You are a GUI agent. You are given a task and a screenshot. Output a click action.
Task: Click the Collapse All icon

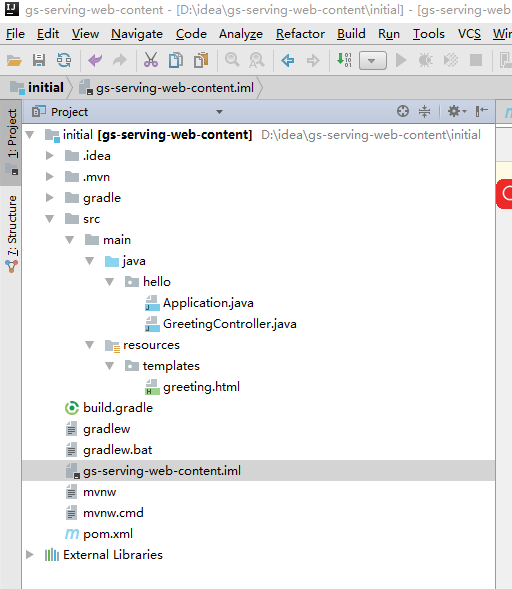[x=424, y=111]
